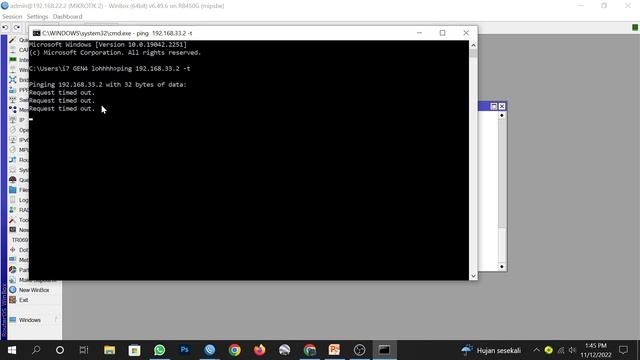Image resolution: width=640 pixels, height=360 pixels.
Task: Close the background WinBox inner window
Action: click(502, 106)
